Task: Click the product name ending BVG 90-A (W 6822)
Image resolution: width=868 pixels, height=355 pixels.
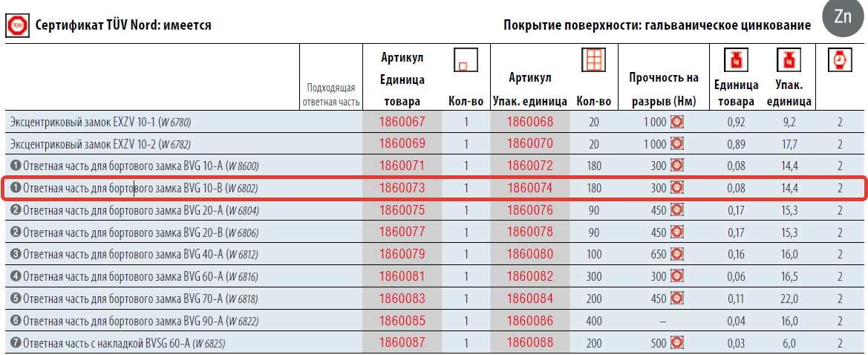Action: point(140,322)
